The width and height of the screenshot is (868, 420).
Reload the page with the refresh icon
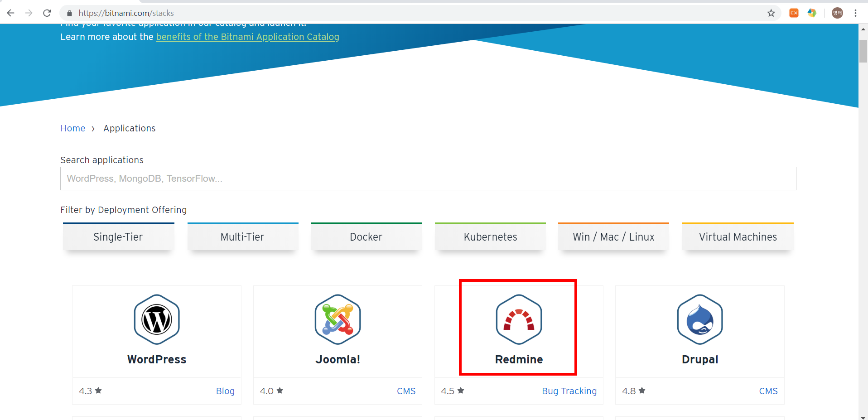pos(47,13)
